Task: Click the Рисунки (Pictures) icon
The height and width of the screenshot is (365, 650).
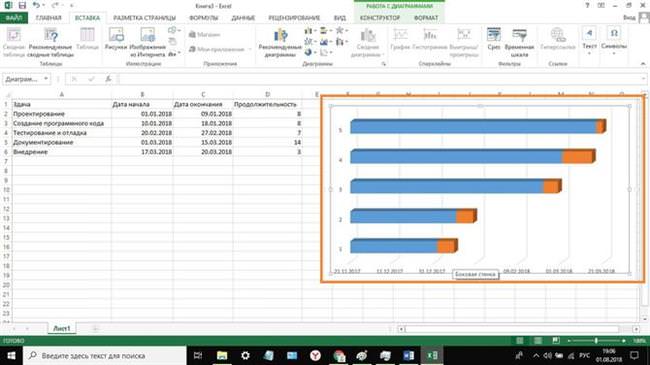Action: pyautogui.click(x=116, y=39)
